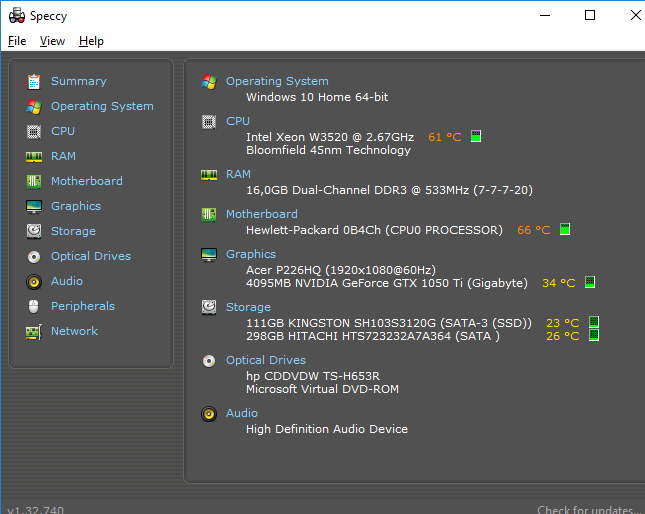Click Intel Xeon W3520 @ 2.67GHz text
This screenshot has height=514, width=645.
[330, 137]
